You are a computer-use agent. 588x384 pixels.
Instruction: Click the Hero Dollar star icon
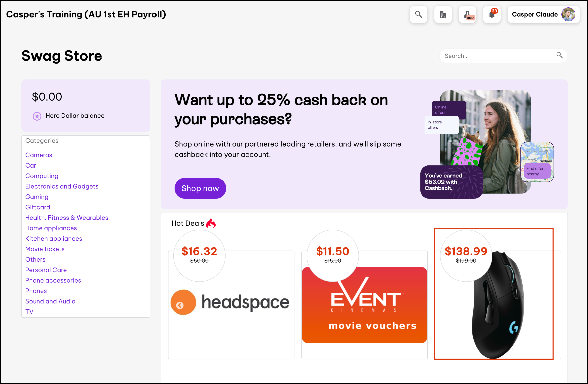(37, 116)
